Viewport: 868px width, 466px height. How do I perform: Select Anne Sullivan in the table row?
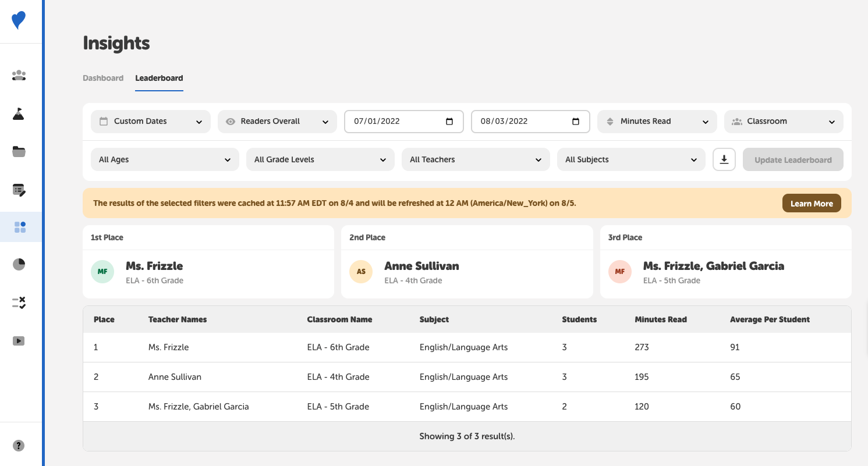click(175, 377)
